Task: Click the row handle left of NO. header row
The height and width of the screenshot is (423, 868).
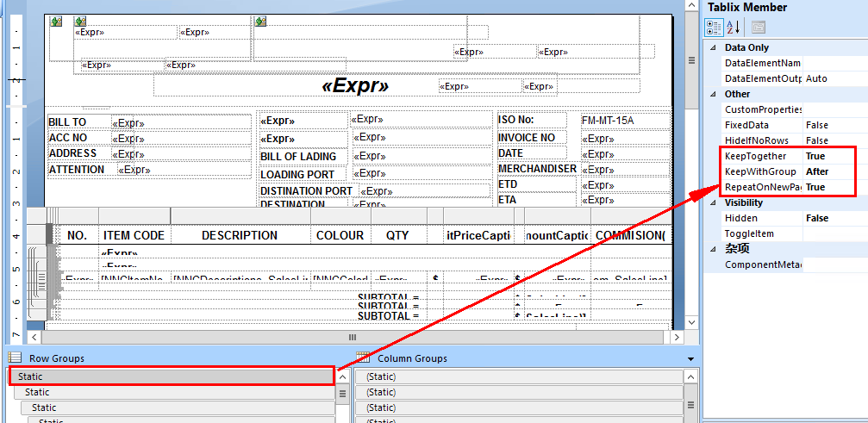Action: pos(49,235)
